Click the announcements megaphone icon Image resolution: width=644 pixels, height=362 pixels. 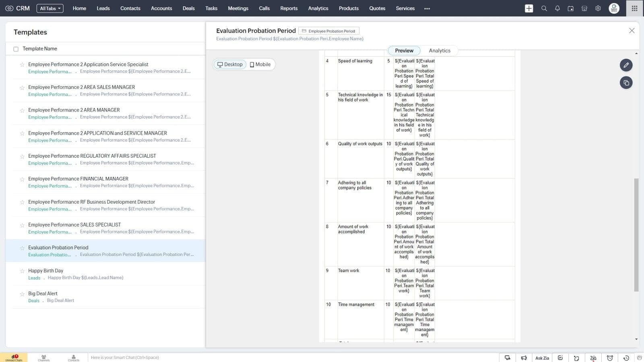pos(524,358)
